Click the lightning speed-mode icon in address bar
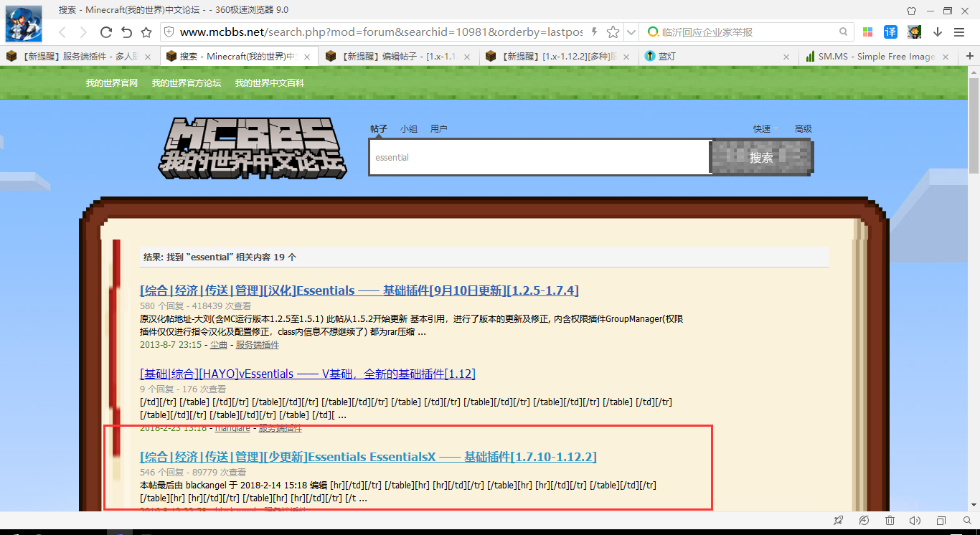 tap(594, 32)
